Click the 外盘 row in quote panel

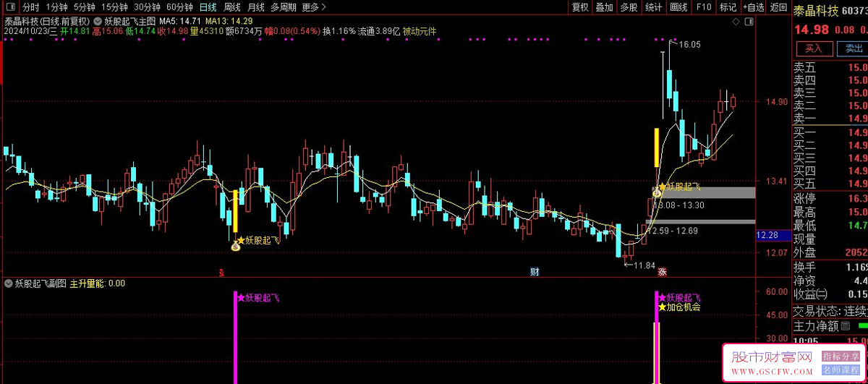click(830, 252)
